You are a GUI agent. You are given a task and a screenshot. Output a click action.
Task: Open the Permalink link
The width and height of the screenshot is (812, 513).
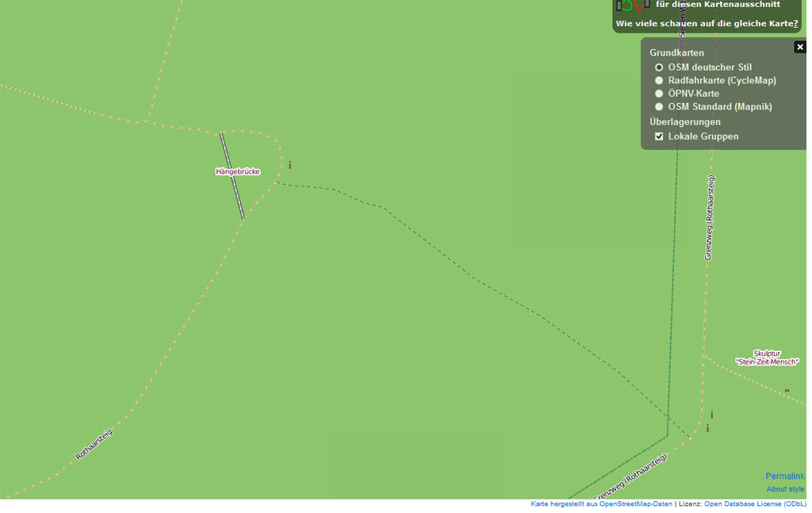coord(784,476)
